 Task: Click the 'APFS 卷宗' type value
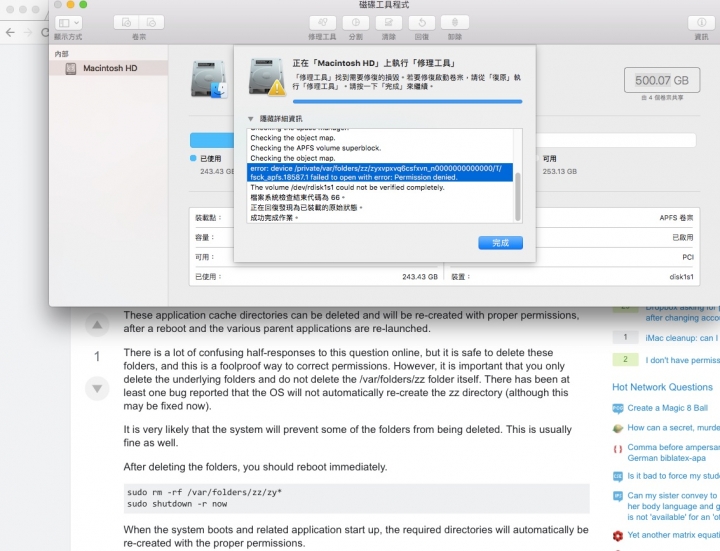click(676, 218)
